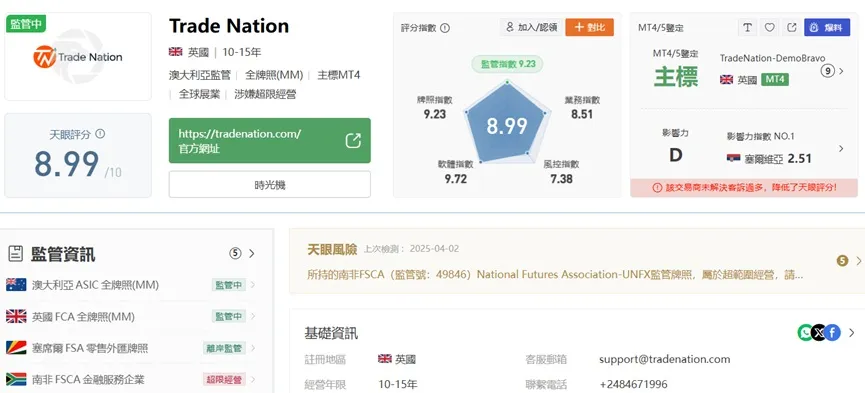865x393 pixels.
Task: Click the support@tradenation.com email
Action: click(664, 359)
